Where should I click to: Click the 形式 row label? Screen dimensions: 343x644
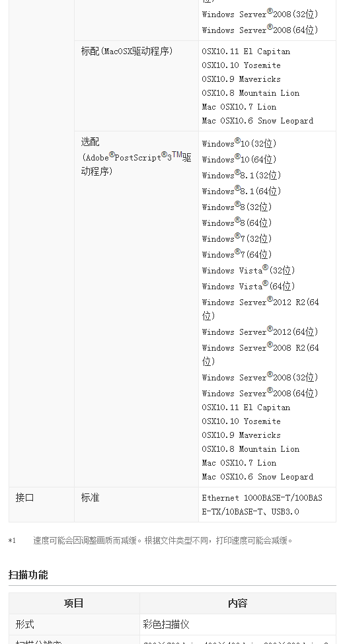pyautogui.click(x=24, y=625)
